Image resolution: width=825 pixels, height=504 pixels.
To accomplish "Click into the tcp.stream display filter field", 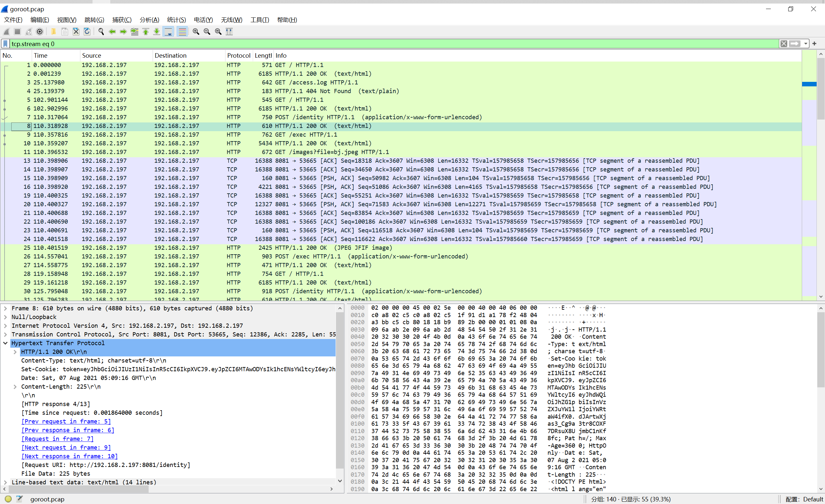I will click(335, 44).
